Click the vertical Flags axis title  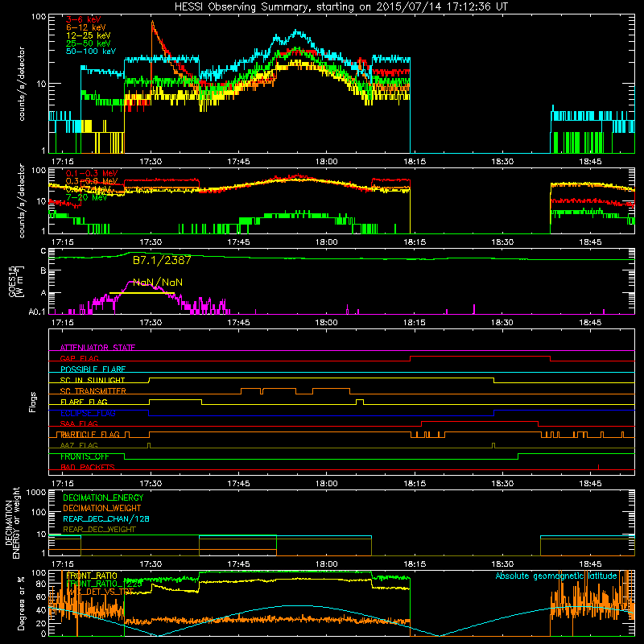[x=33, y=402]
